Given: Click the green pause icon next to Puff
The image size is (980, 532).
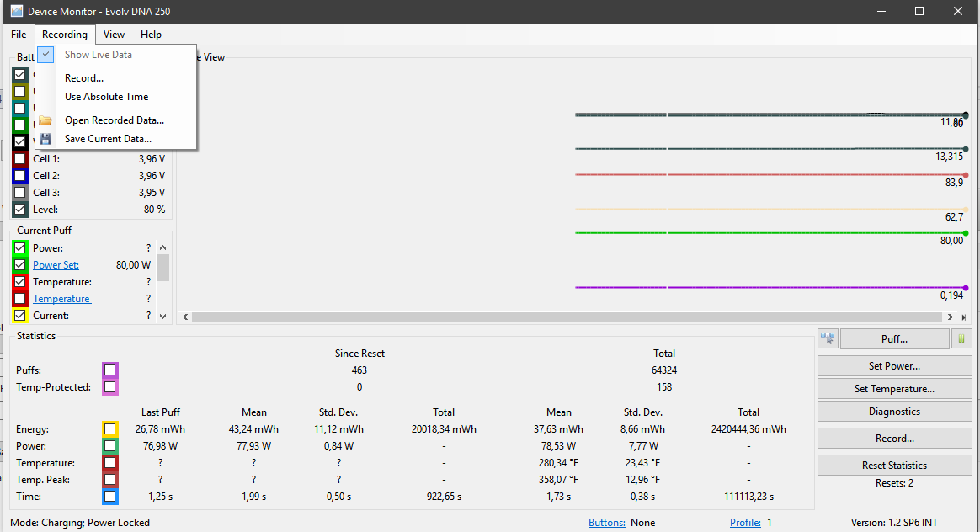Looking at the screenshot, I should click(x=961, y=338).
